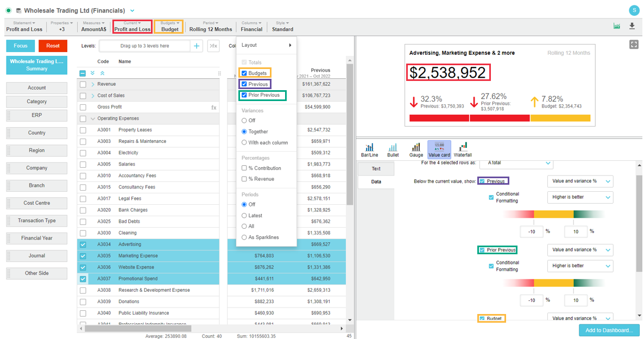
Task: Click the download icon in top toolbar
Action: pos(632,26)
